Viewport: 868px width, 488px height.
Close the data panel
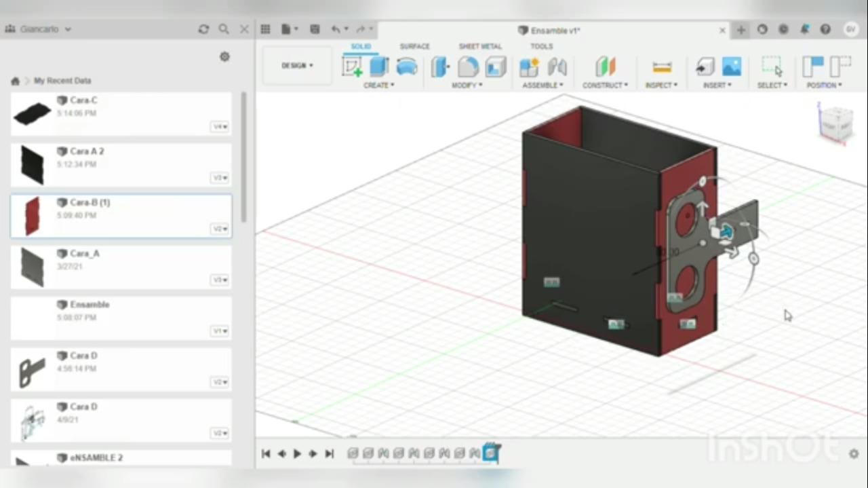click(x=244, y=29)
